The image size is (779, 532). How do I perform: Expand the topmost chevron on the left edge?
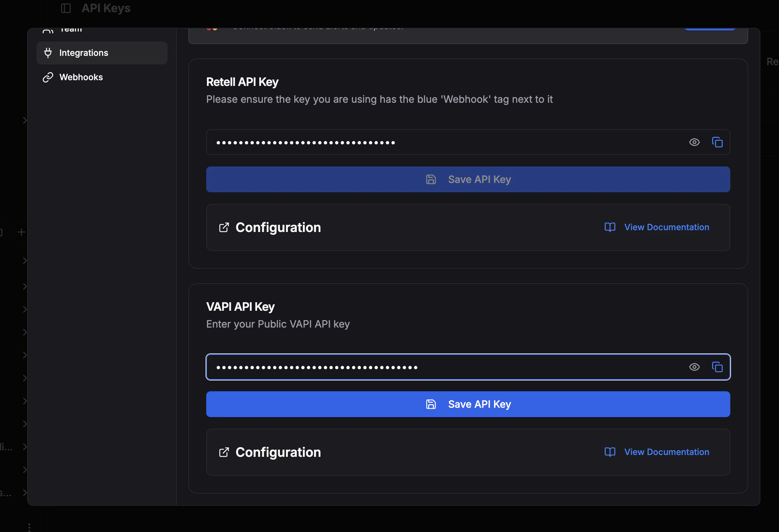(x=24, y=120)
